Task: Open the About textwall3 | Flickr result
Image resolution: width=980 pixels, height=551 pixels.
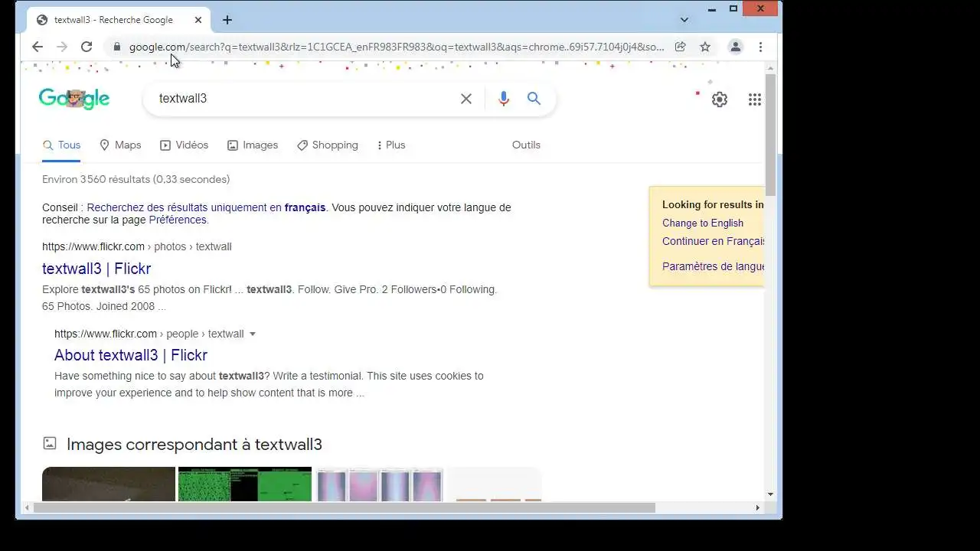Action: pos(131,355)
